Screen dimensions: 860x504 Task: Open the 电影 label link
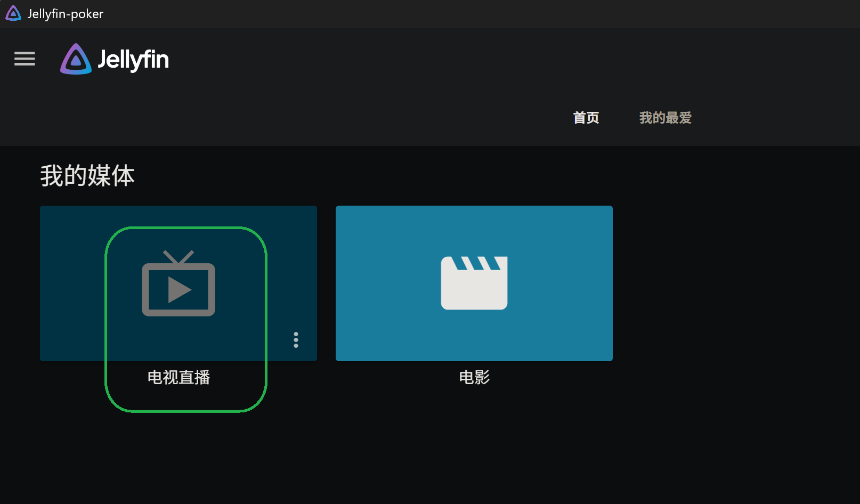pos(474,377)
